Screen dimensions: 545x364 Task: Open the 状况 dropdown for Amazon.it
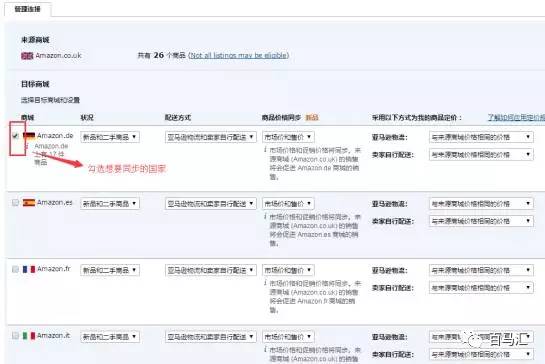point(110,337)
